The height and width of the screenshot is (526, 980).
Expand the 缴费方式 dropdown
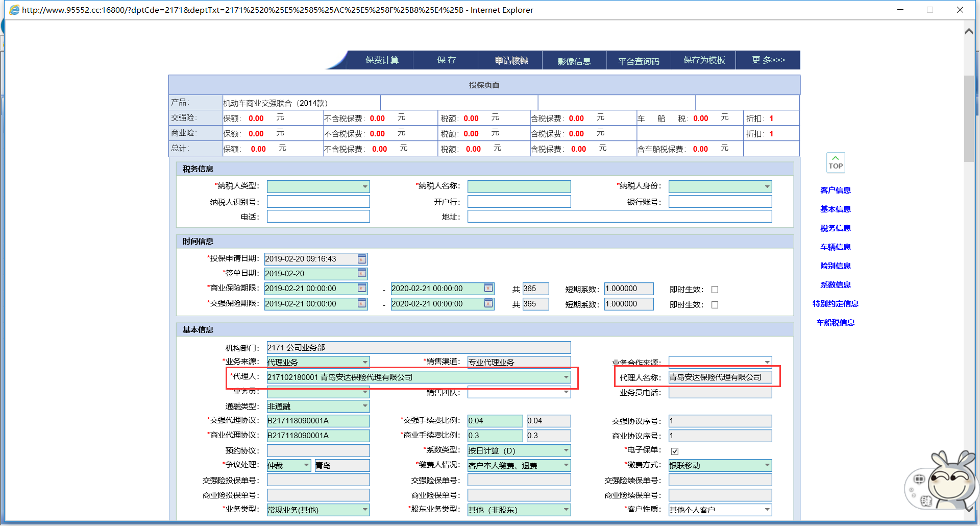pos(767,465)
